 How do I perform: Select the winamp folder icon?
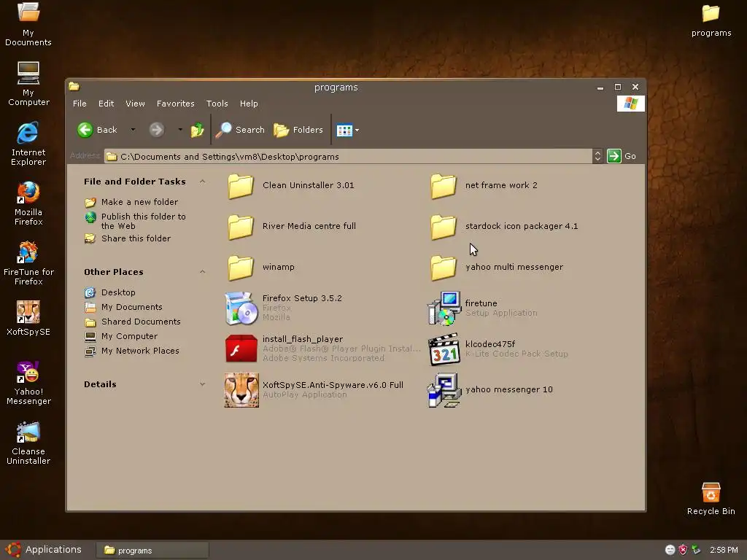pyautogui.click(x=241, y=268)
